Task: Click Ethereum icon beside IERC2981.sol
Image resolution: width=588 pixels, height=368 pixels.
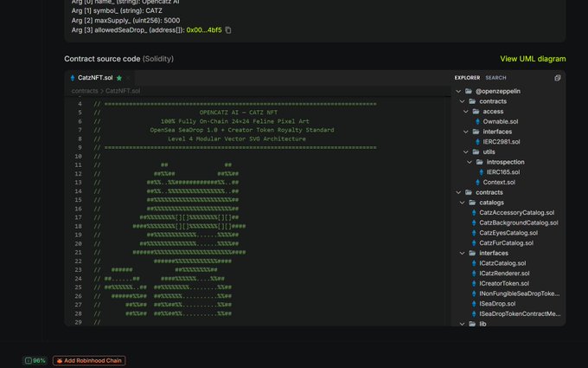Action: tap(477, 142)
